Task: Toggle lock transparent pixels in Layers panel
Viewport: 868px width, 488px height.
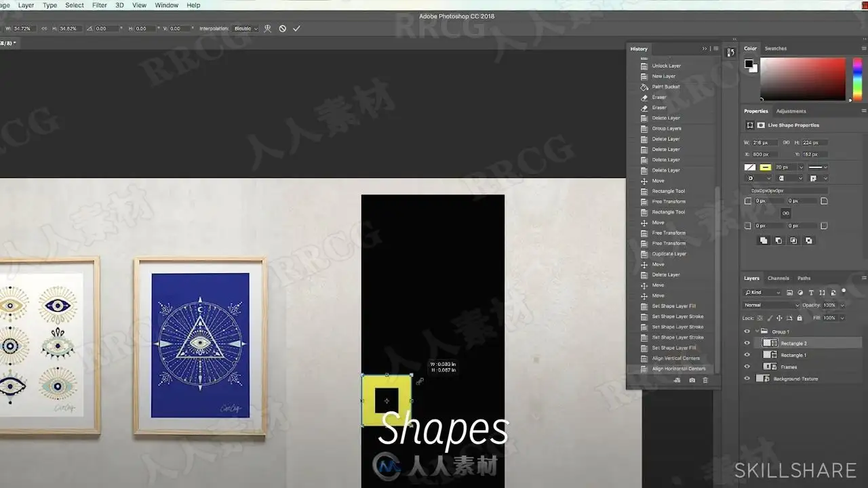Action: pyautogui.click(x=760, y=318)
